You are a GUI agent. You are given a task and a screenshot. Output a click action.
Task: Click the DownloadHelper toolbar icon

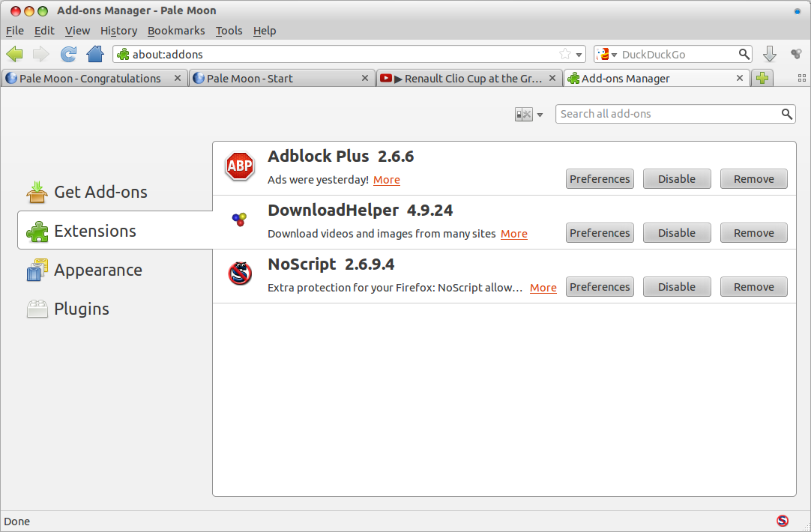796,54
